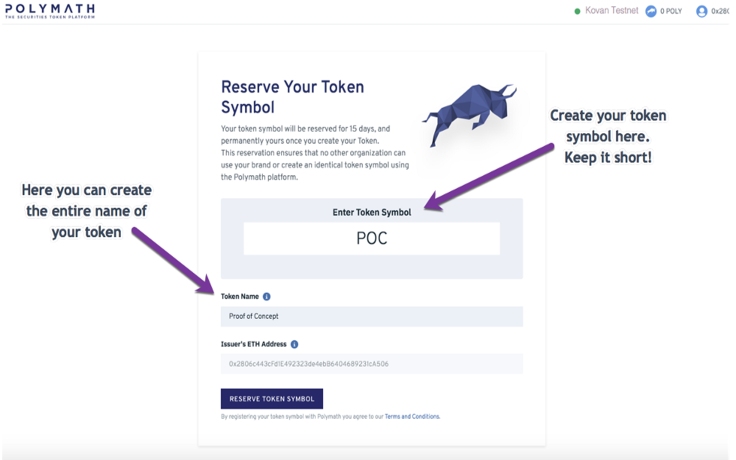Click the 15-day reservation description paragraph
736x460 pixels.
pyautogui.click(x=315, y=153)
